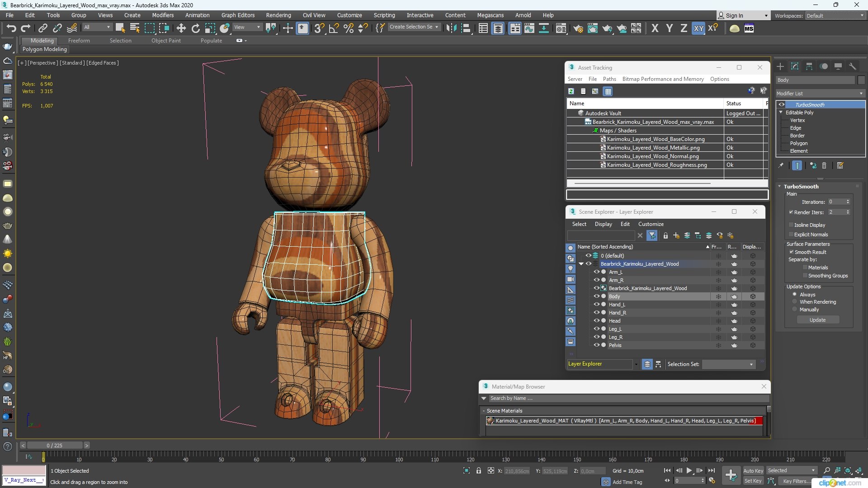The image size is (868, 488).
Task: Click the time slider 0 / 225 handle
Action: 54,446
